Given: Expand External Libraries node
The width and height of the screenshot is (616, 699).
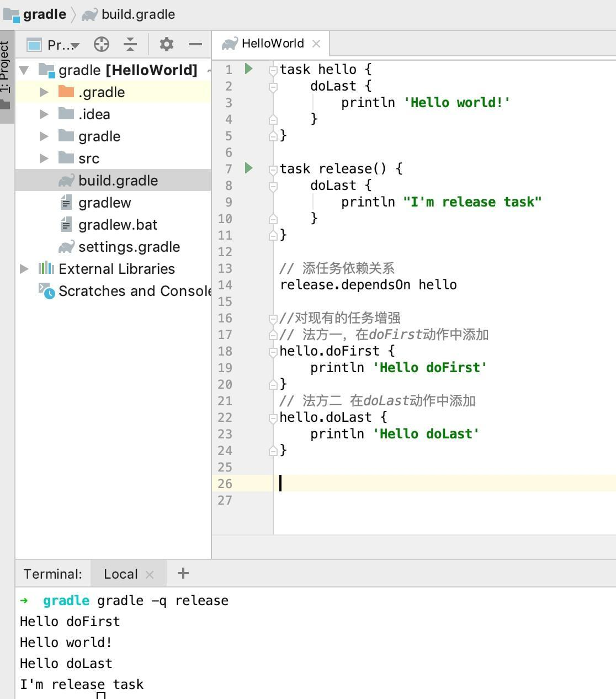Looking at the screenshot, I should (x=24, y=269).
